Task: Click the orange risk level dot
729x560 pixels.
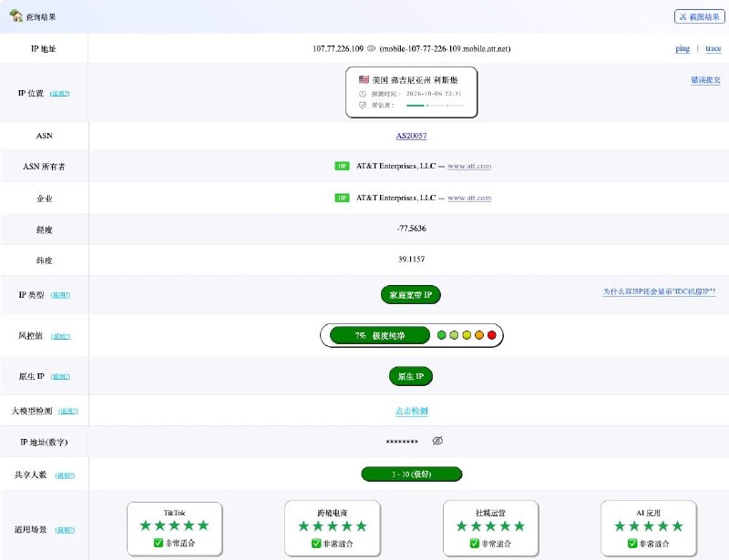Action: pos(479,335)
